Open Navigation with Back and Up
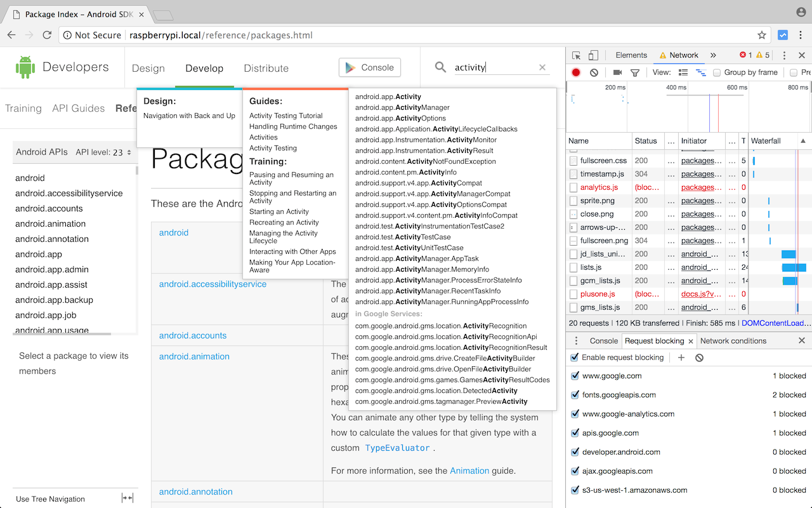The width and height of the screenshot is (812, 508). (x=189, y=116)
